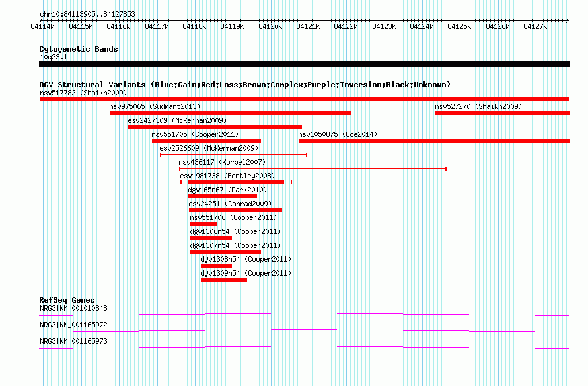Click the NM_001165973 magenta transcript line
588x386 pixels.
click(304, 348)
